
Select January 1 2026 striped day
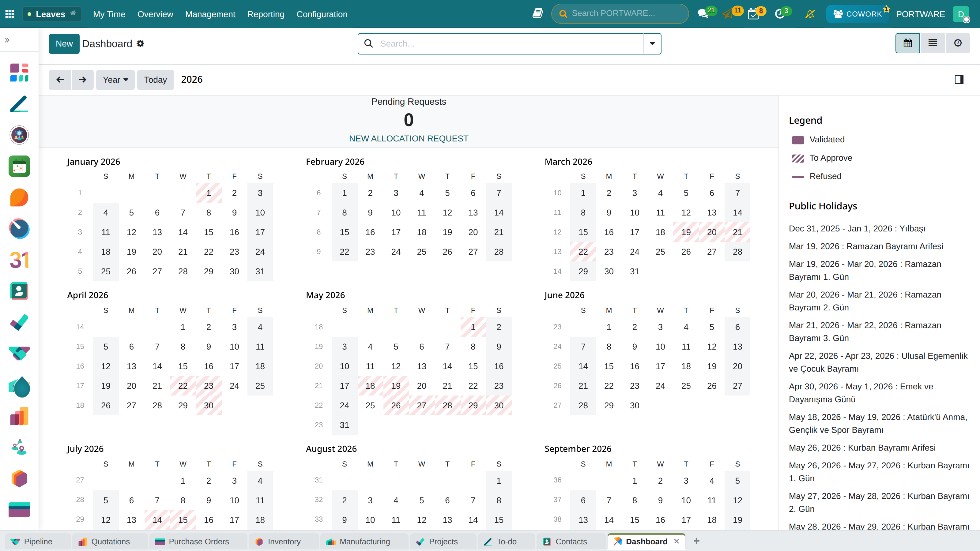click(x=209, y=193)
